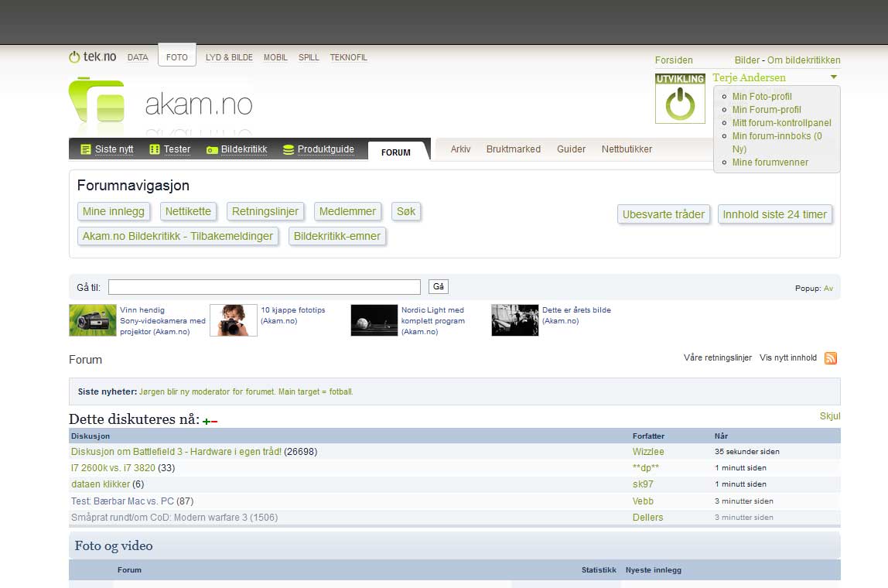
Task: Open the Siste nytt tab
Action: pos(108,149)
